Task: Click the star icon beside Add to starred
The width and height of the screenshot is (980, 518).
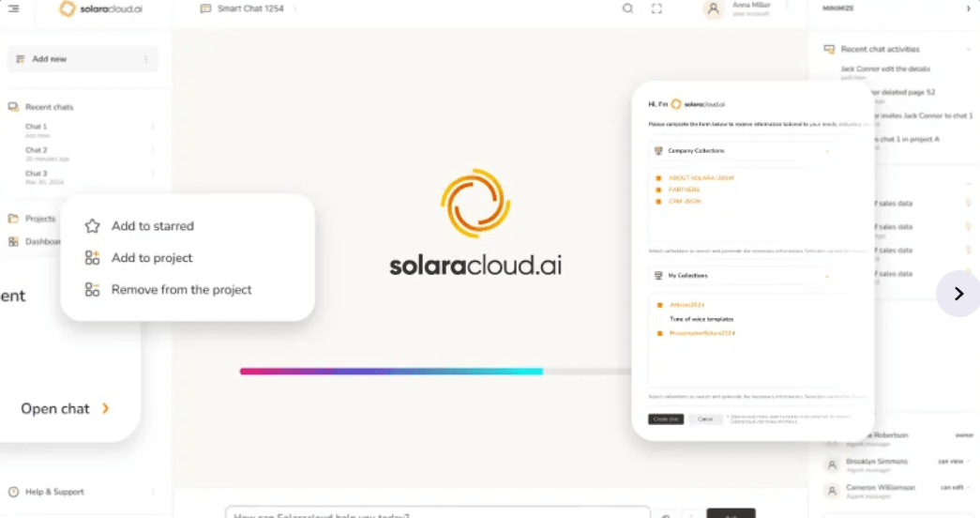Action: (x=93, y=226)
